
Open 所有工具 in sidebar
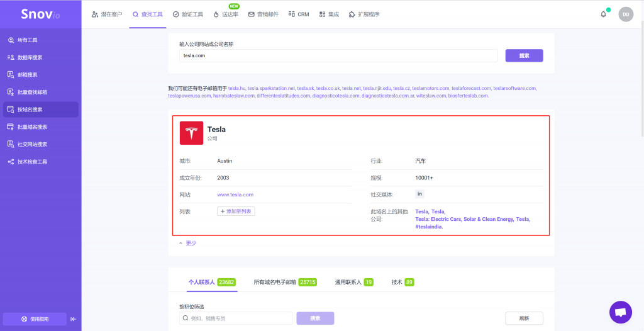(x=41, y=40)
